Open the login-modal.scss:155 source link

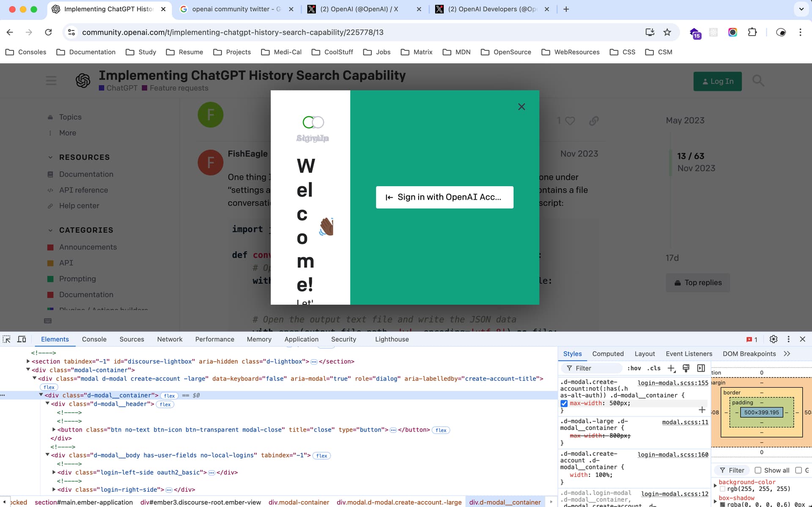(x=673, y=383)
